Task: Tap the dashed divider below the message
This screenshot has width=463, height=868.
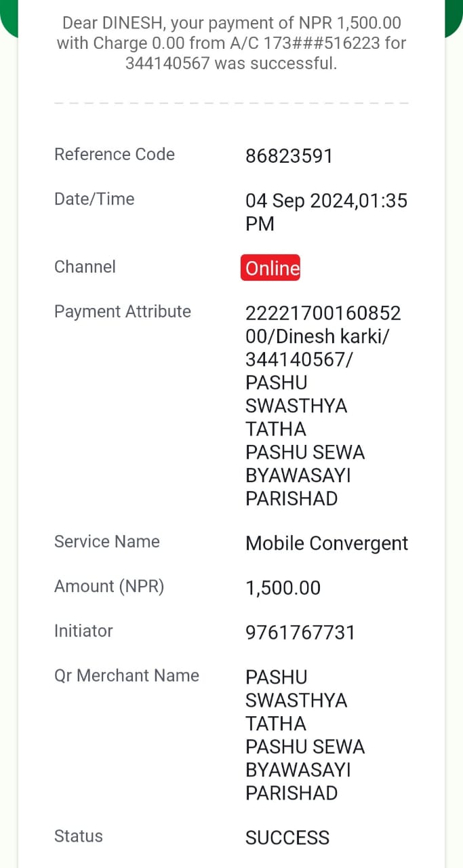Action: click(x=231, y=102)
